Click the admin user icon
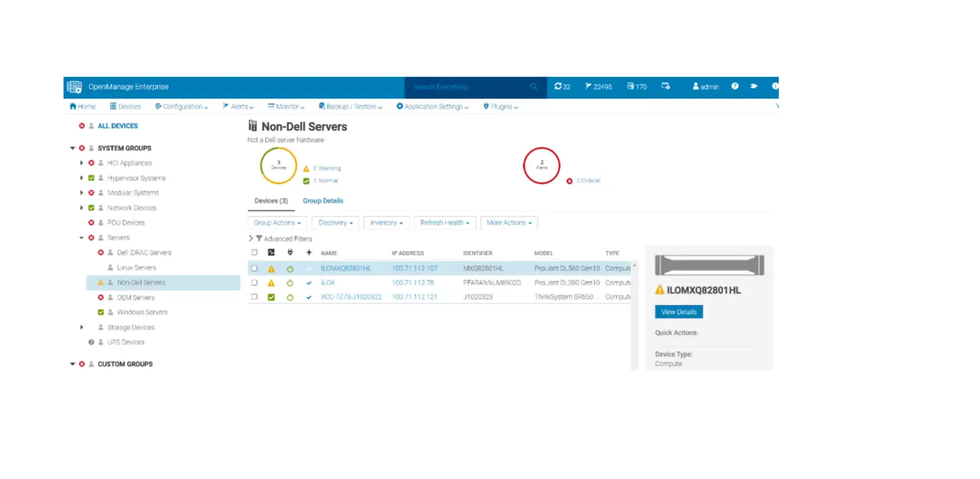Viewport: 980px width, 479px height. tap(696, 87)
